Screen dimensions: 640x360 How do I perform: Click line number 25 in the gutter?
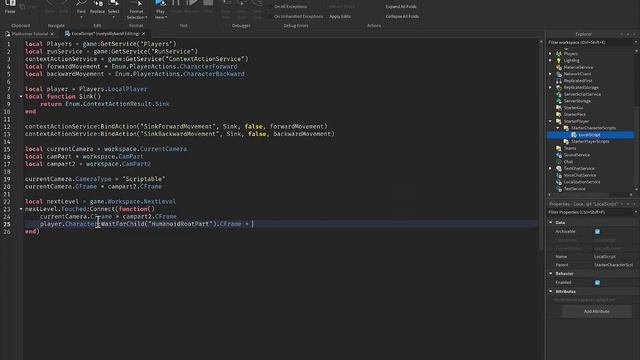click(x=7, y=224)
